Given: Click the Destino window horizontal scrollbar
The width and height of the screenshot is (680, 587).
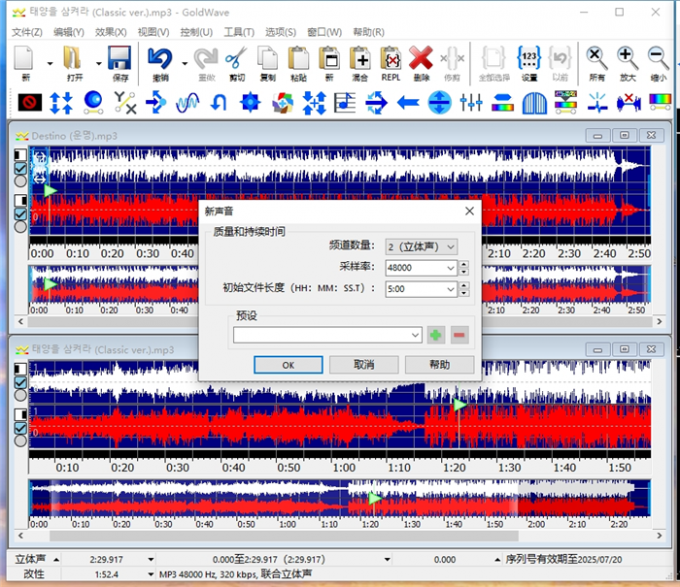Looking at the screenshot, I should pos(340,322).
